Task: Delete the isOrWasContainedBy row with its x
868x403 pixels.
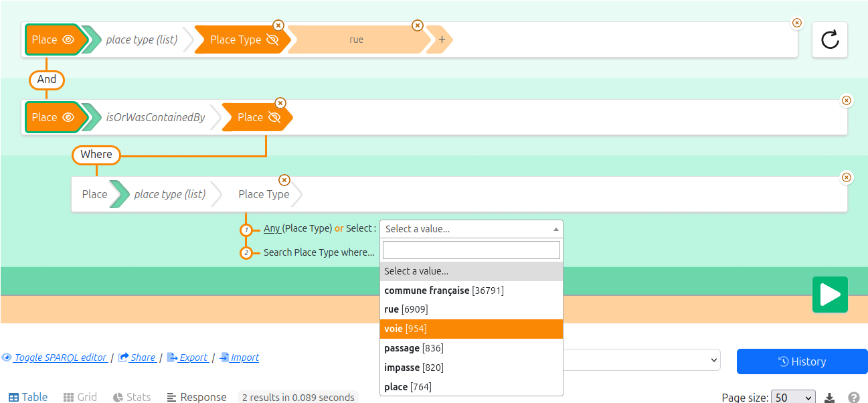Action: pyautogui.click(x=847, y=100)
